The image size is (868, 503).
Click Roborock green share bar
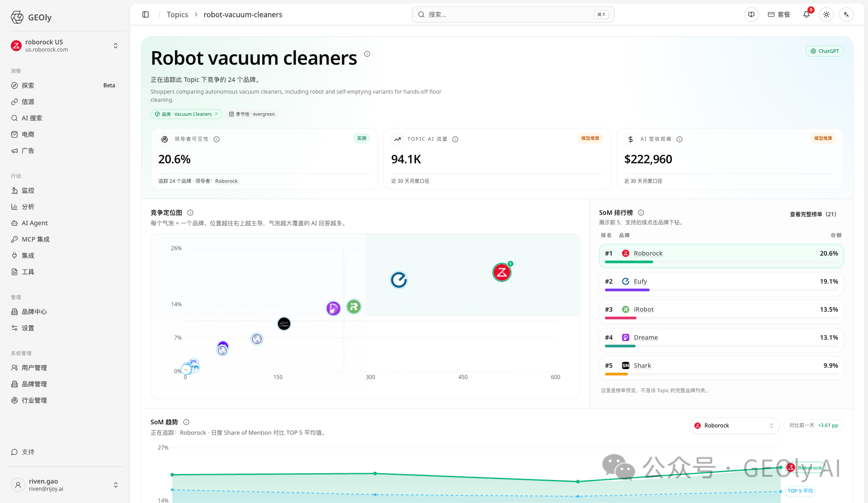coord(629,262)
